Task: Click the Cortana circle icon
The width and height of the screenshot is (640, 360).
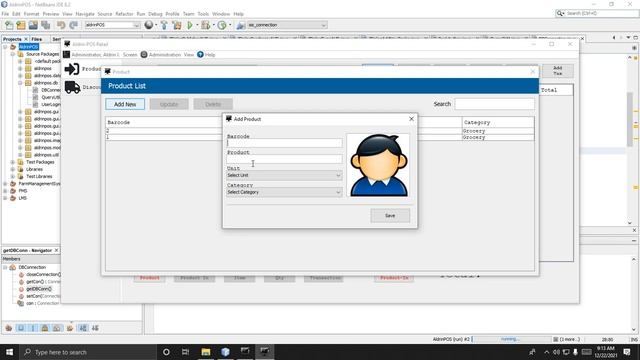Action: coord(166,352)
